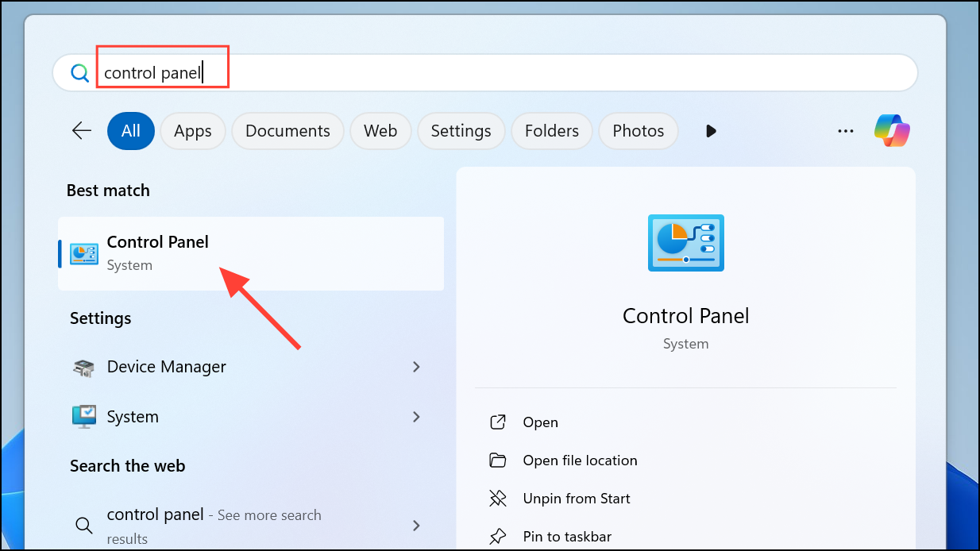Show more filters with the play arrow
Image resolution: width=980 pixels, height=551 pixels.
[x=711, y=131]
